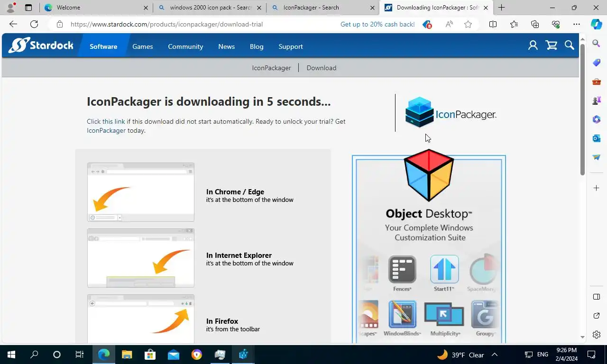
Task: Open the Games menu
Action: pos(142,46)
